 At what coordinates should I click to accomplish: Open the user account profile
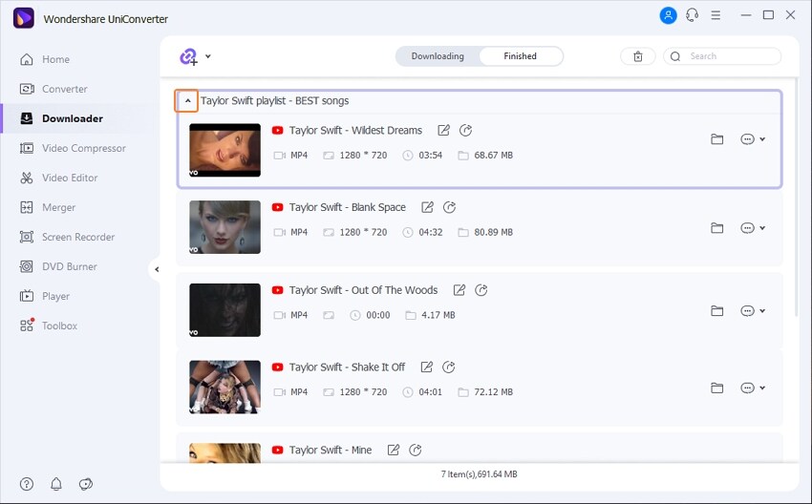tap(668, 15)
